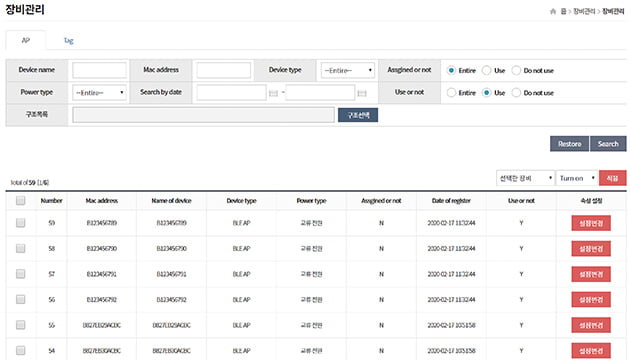Click the Power type column header
This screenshot has height=364, width=630.
click(311, 200)
